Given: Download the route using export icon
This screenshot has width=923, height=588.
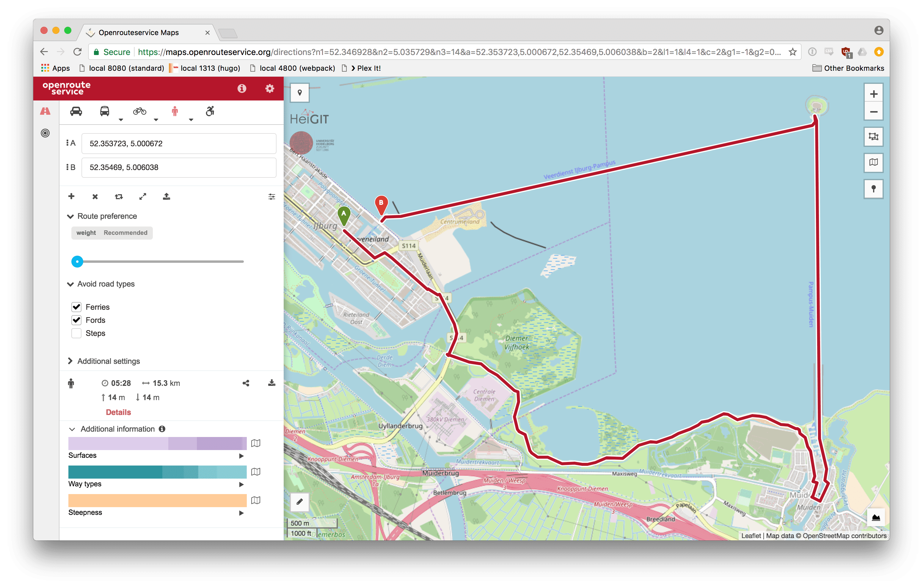Looking at the screenshot, I should [x=271, y=383].
